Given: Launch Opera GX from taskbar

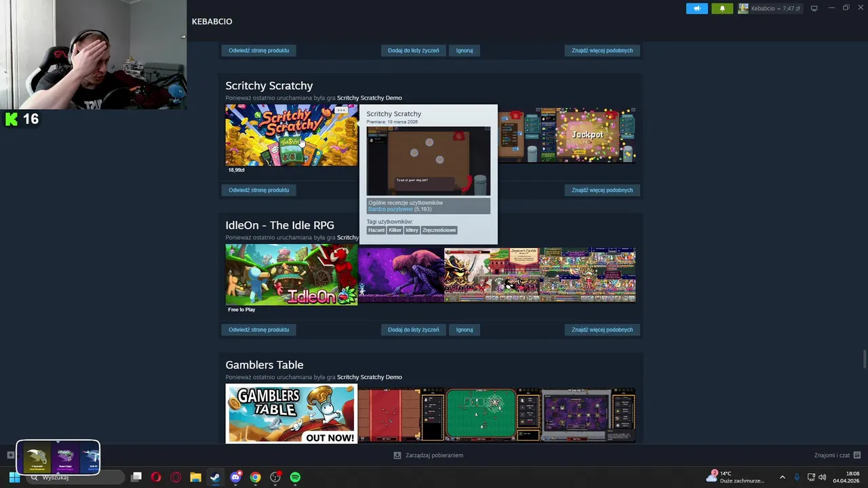Looking at the screenshot, I should [176, 477].
